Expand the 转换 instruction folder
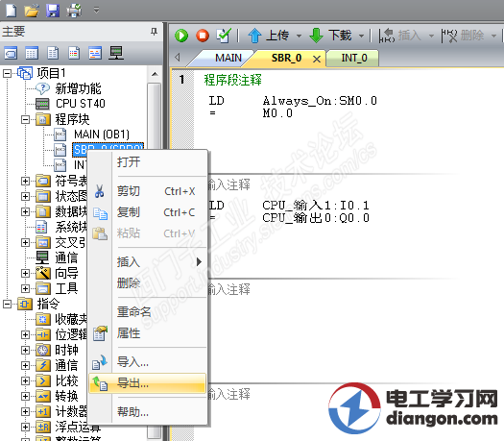The image size is (504, 441). [x=25, y=396]
